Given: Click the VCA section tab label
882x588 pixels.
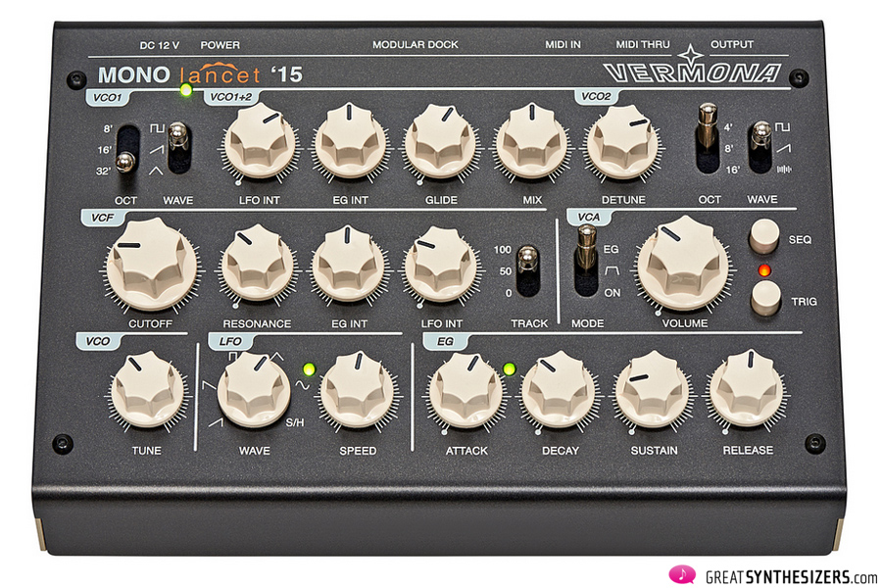Looking at the screenshot, I should click(x=588, y=217).
